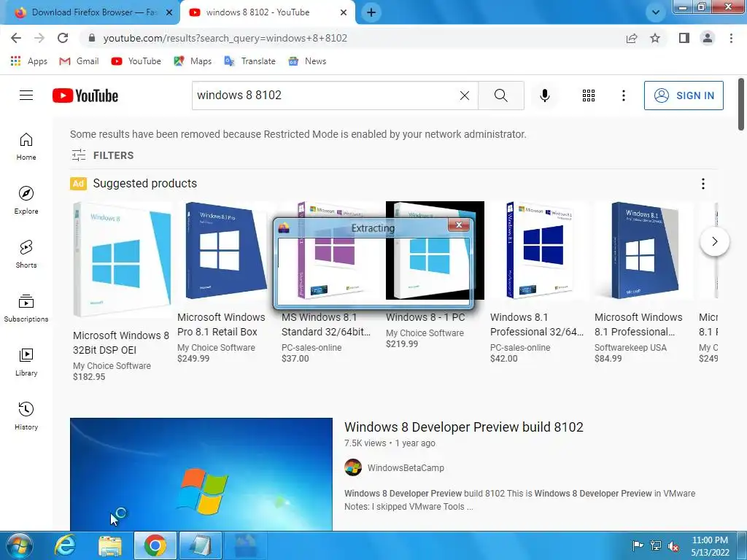Viewport: 747px width, 560px height.
Task: Open Microsoft Windows 8 32Bit DSP OEI product
Action: coord(121,343)
